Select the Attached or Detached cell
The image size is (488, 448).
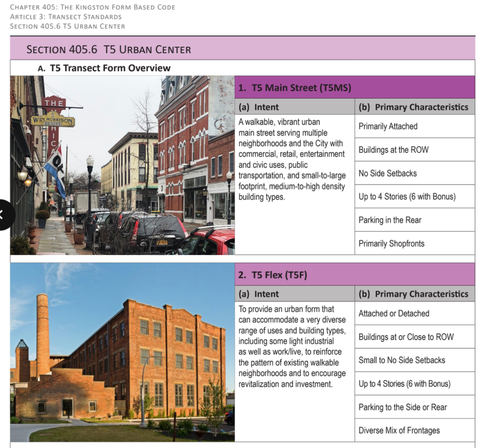pyautogui.click(x=415, y=313)
